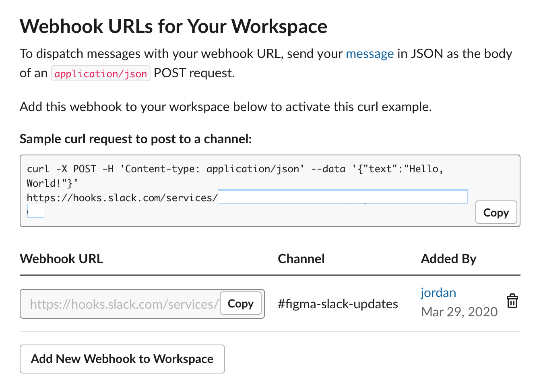Open jordan's profile link
The width and height of the screenshot is (541, 392).
438,293
